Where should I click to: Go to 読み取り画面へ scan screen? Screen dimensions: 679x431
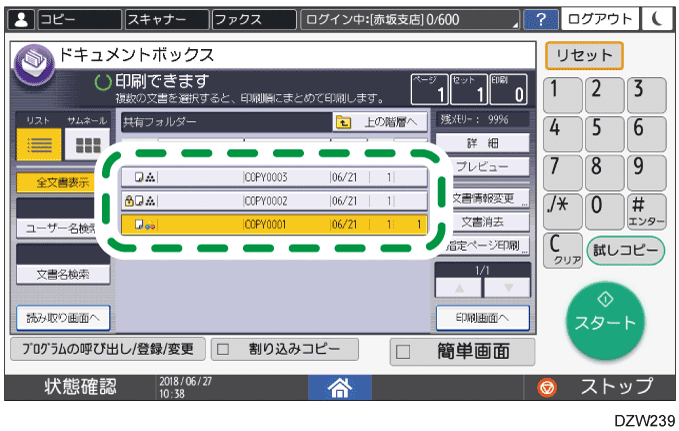[x=63, y=318]
